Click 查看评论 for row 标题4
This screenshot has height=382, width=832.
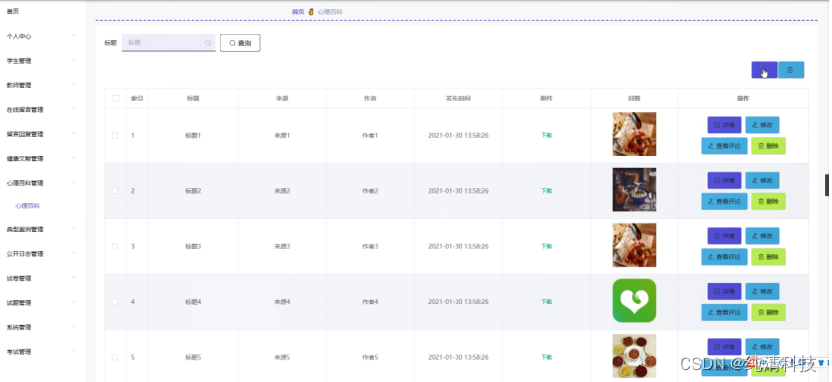(724, 312)
